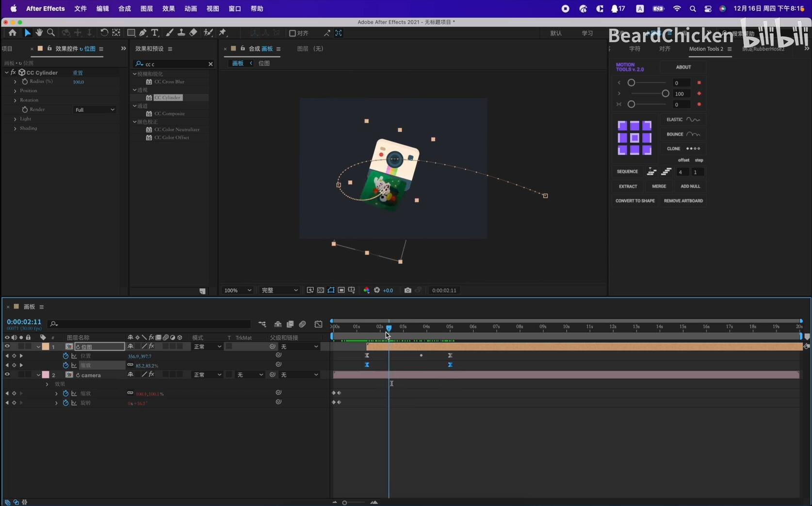Open the 文件 menu
This screenshot has height=506, width=812.
(81, 9)
